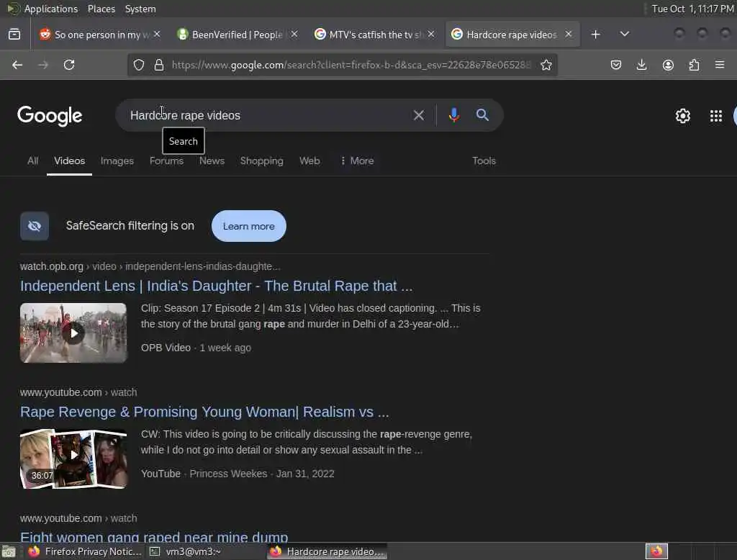Clear the Google search box text

(x=418, y=115)
